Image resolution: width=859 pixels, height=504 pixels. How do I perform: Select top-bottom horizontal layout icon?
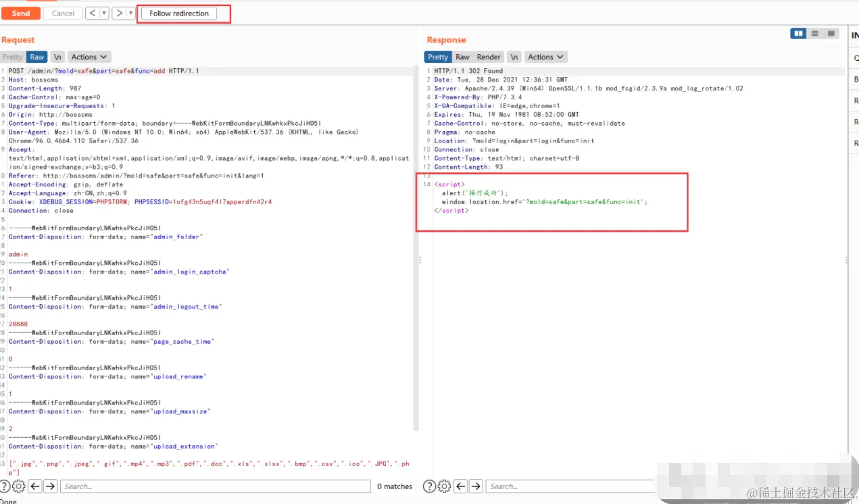pos(815,34)
